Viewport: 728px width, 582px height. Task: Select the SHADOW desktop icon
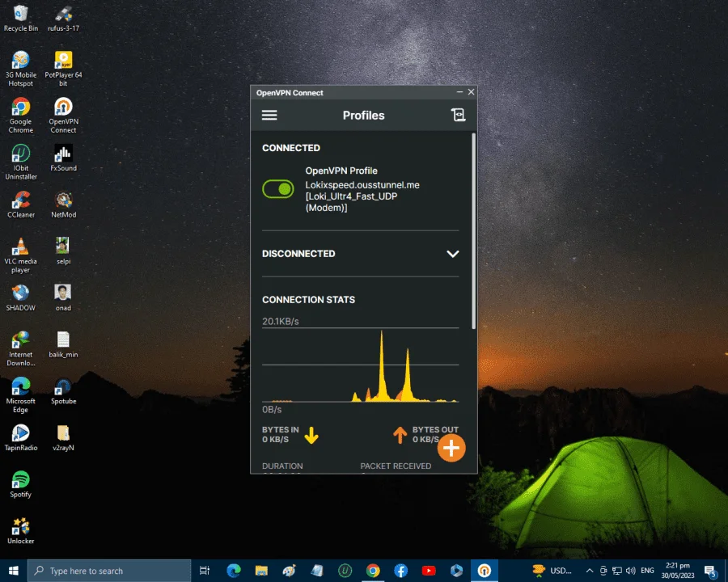click(x=20, y=297)
